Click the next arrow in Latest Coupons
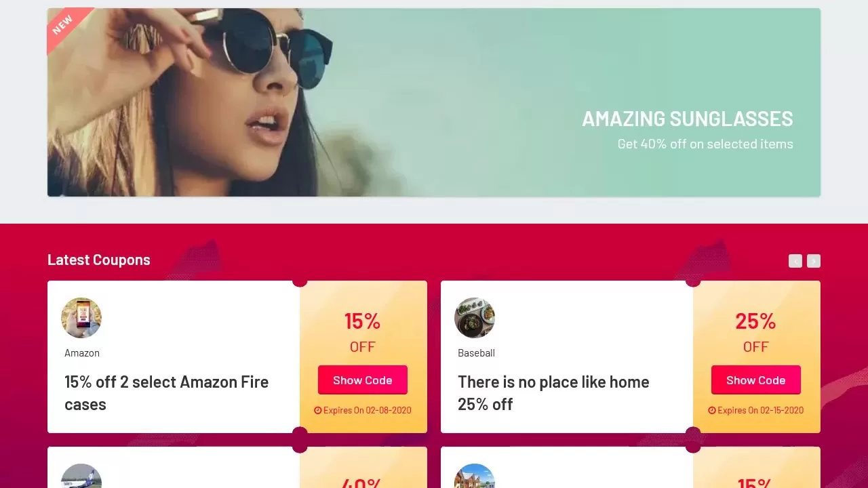Viewport: 868px width, 488px height. point(814,261)
